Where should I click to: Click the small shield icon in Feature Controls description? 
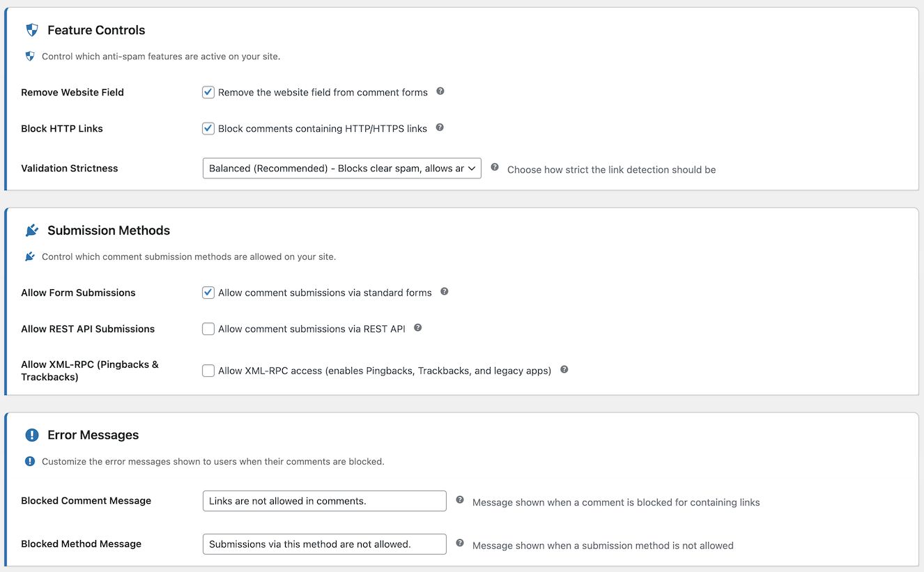pos(29,56)
